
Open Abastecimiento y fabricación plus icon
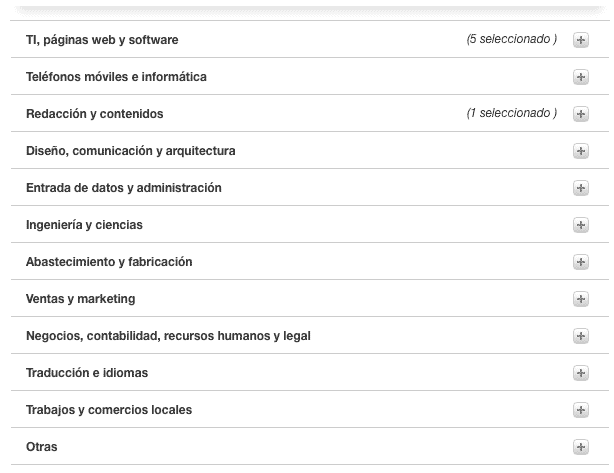click(x=581, y=262)
